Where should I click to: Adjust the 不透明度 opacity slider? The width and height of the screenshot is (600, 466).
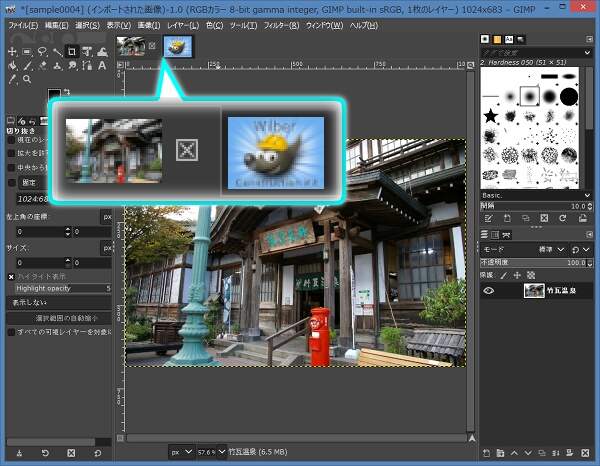coord(536,263)
